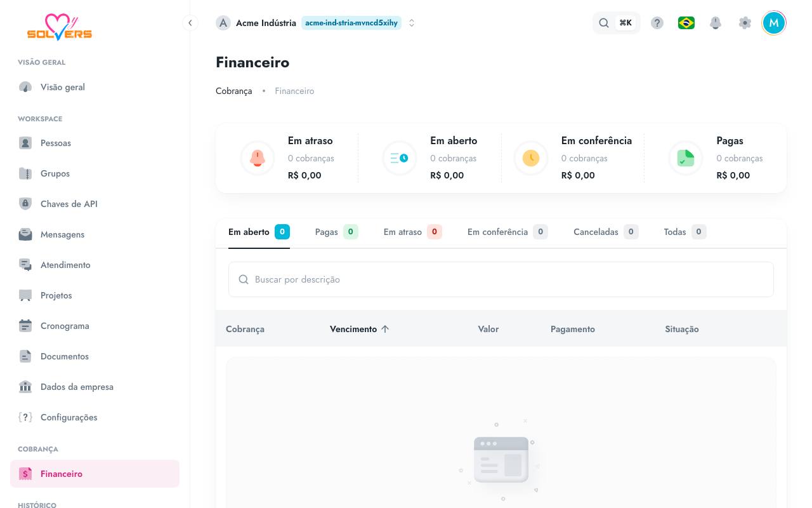Screen dimensions: 812x508
Task: Sort by the Vencimento column header
Action: tap(360, 329)
